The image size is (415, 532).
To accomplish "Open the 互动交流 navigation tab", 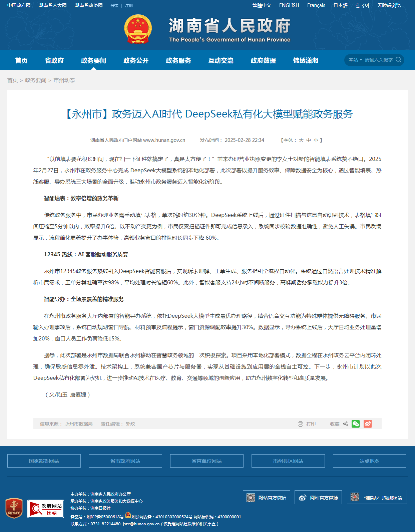I will pos(221,60).
